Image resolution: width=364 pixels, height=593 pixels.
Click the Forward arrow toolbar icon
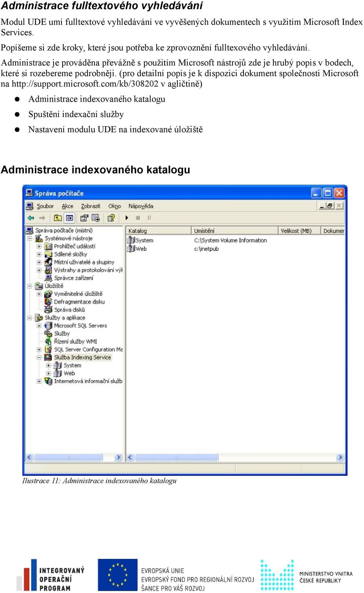pos(42,218)
